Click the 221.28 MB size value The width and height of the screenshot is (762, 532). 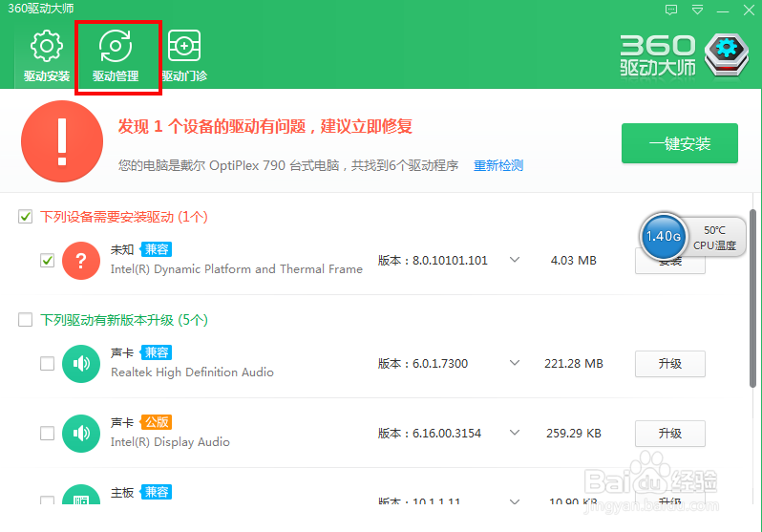(574, 364)
